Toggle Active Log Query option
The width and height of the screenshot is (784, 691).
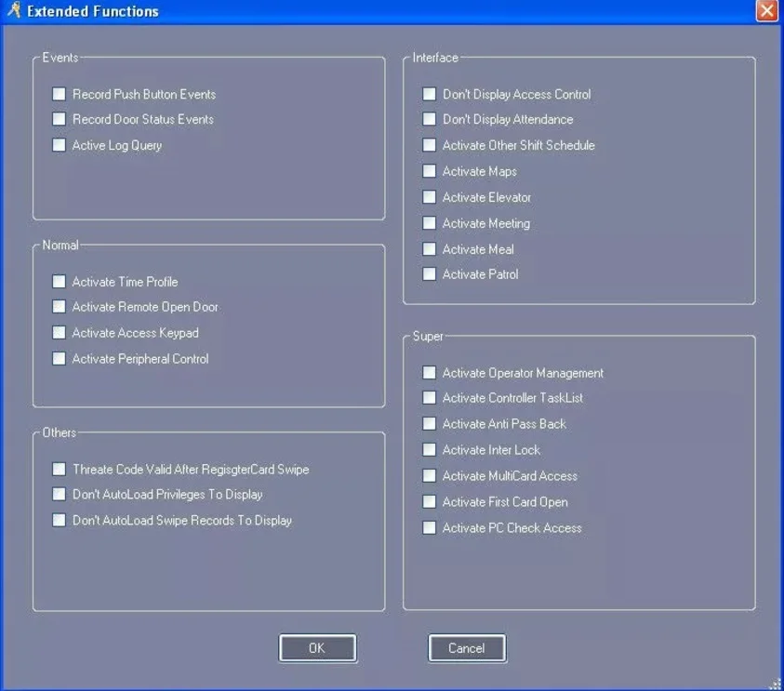coord(59,145)
